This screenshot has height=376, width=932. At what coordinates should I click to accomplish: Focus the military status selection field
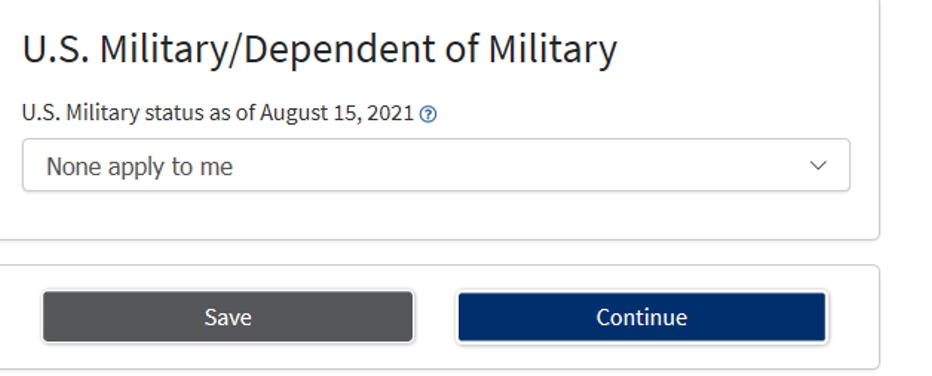436,165
